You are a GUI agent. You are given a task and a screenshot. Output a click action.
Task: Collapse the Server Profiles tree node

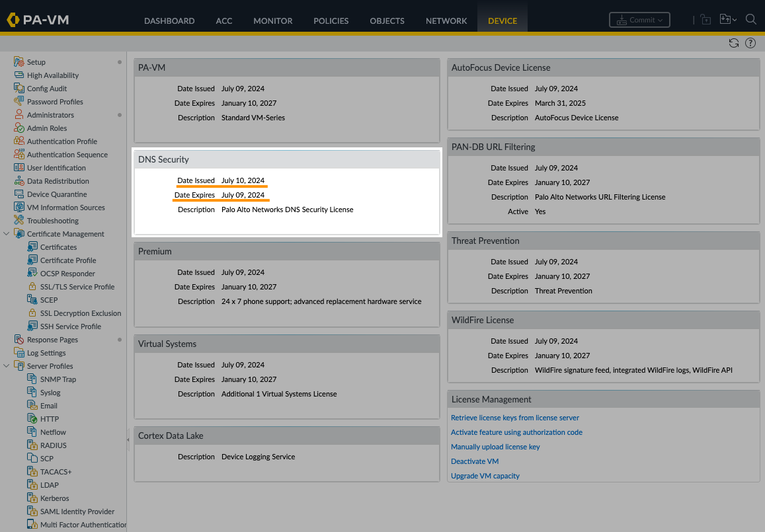7,366
